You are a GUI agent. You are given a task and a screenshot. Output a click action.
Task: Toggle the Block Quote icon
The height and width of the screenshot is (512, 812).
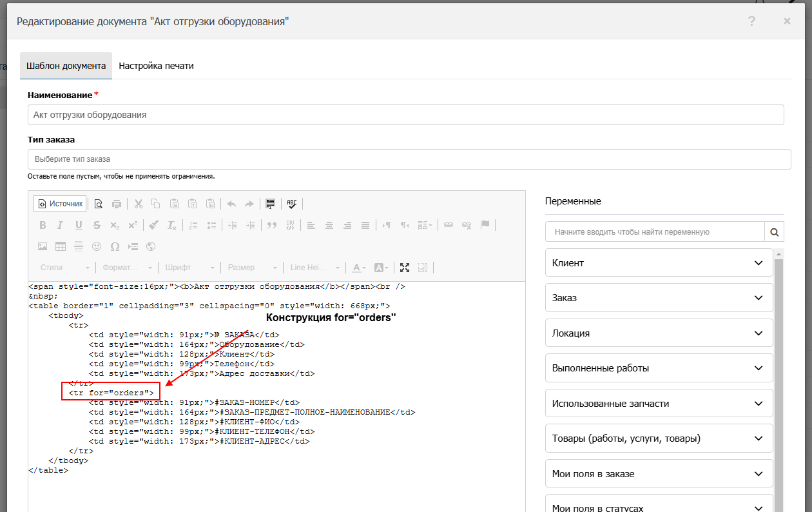click(x=272, y=225)
